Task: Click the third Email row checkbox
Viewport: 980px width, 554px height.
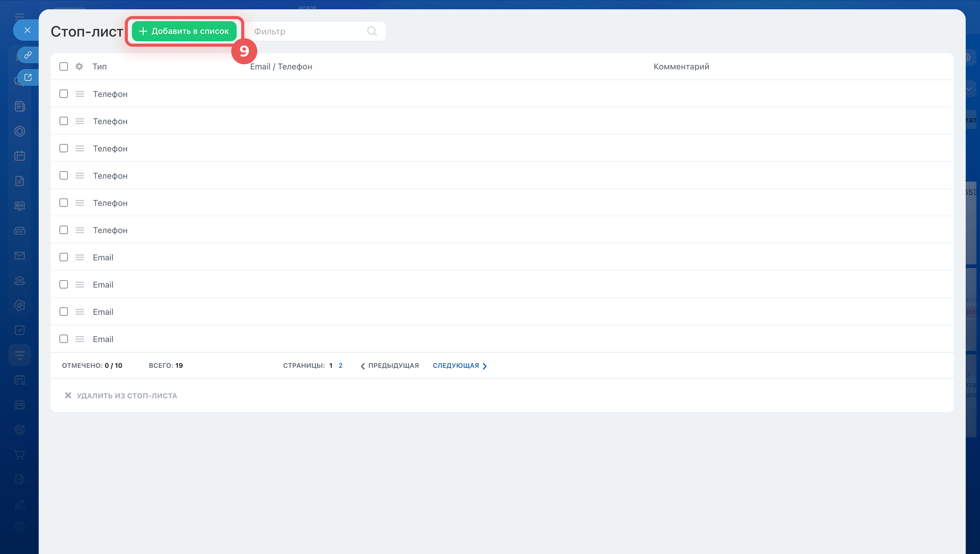Action: pyautogui.click(x=64, y=312)
